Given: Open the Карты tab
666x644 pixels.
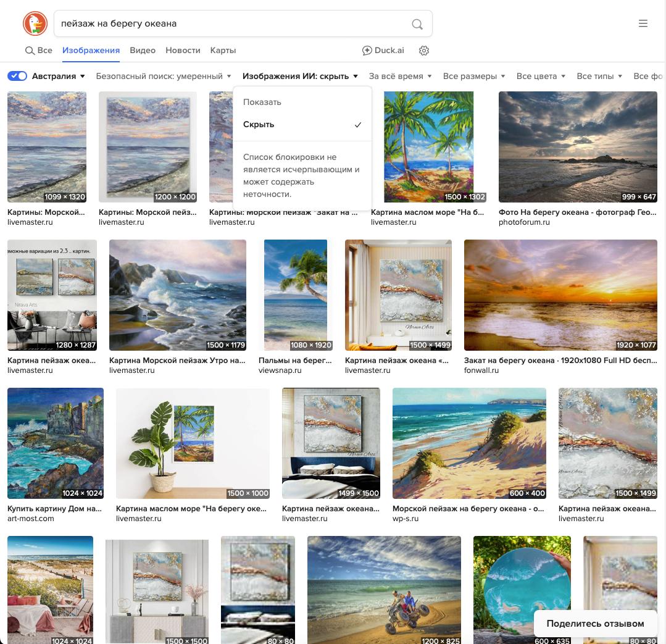Looking at the screenshot, I should (223, 51).
